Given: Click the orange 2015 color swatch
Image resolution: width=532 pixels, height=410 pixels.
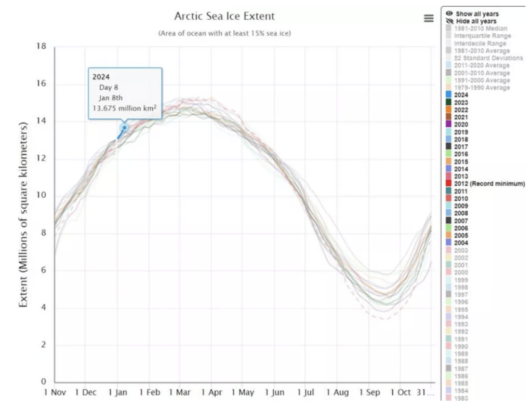Looking at the screenshot, I should click(x=449, y=161).
